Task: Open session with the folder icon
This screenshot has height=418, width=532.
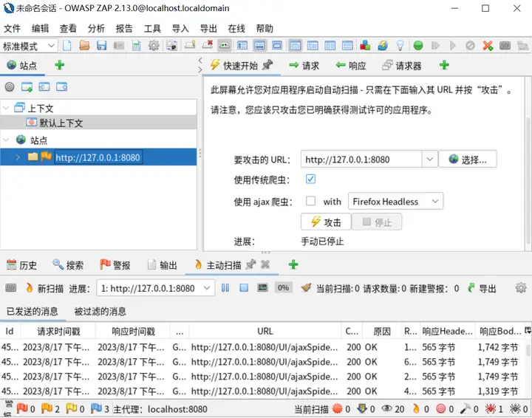Action: click(x=84, y=46)
